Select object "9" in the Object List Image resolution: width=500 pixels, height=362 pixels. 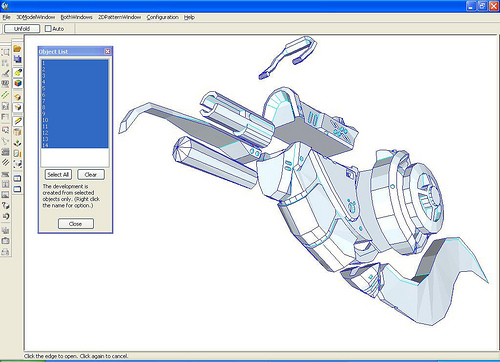click(x=75, y=113)
